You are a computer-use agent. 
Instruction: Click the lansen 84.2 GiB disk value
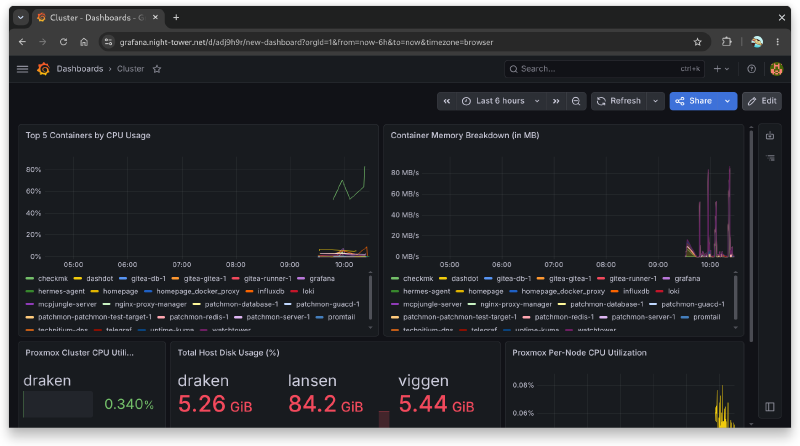[x=326, y=404]
